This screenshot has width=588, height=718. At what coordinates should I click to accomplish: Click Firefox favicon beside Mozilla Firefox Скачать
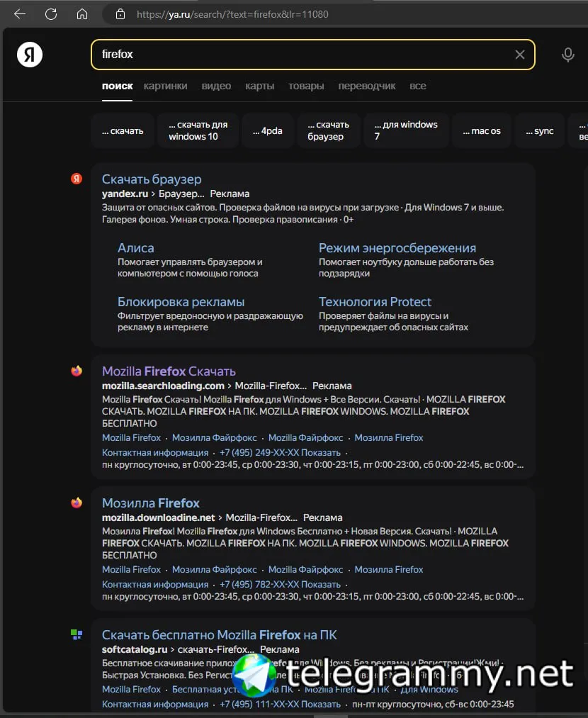click(x=77, y=371)
